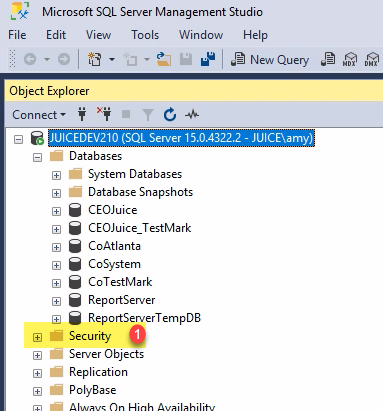
Task: Click the SSMS application logo icon
Action: click(20, 11)
